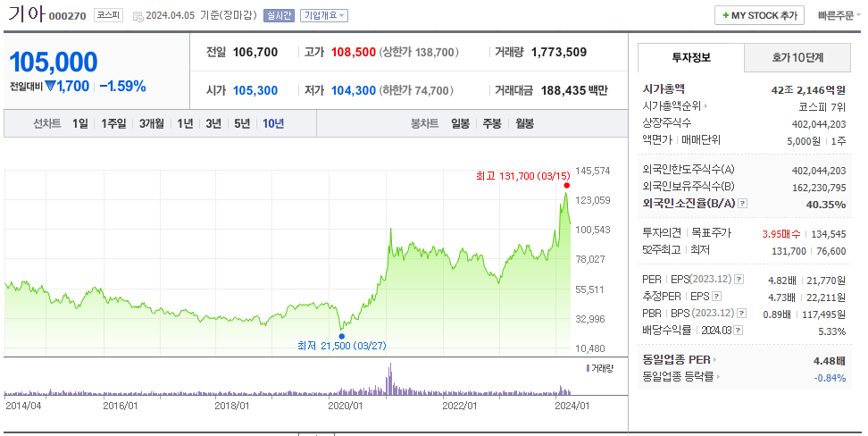The image size is (868, 436).
Task: Click the 시가총액순위 link
Action: tap(672, 105)
